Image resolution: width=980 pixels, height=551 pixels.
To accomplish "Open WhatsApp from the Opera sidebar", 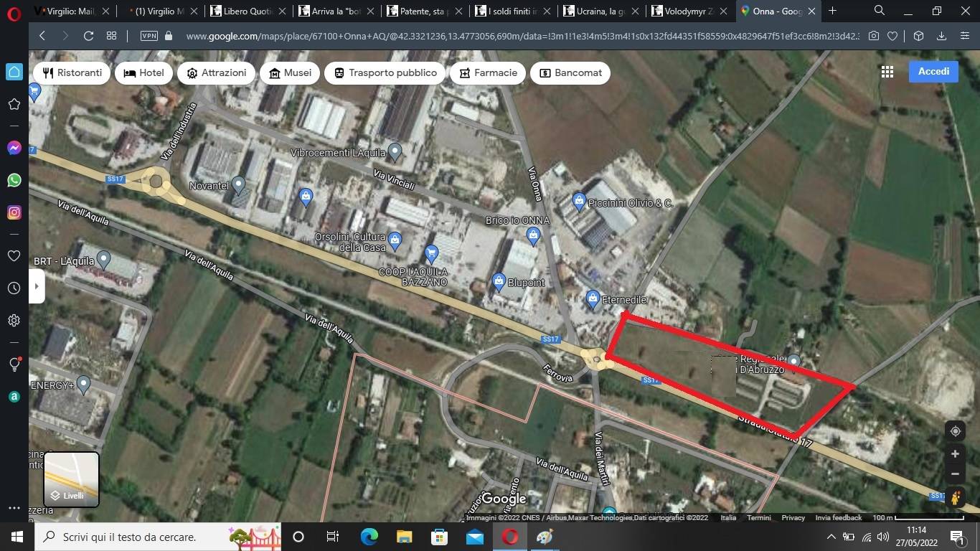I will point(13,179).
